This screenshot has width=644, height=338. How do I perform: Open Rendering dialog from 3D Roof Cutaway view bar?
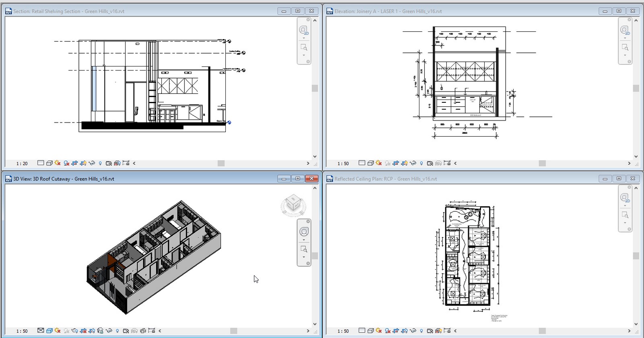point(74,331)
